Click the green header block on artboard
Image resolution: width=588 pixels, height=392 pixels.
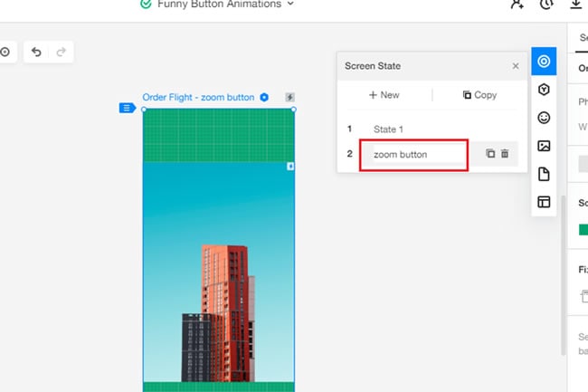(219, 136)
